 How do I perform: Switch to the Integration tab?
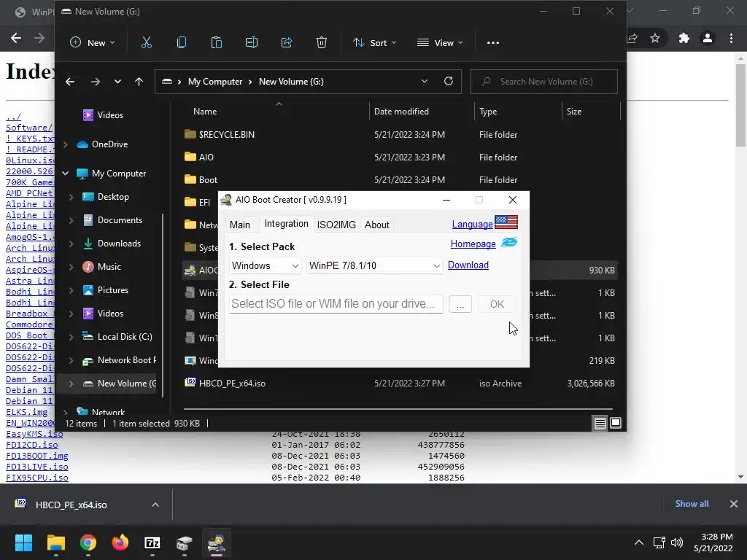click(x=286, y=224)
